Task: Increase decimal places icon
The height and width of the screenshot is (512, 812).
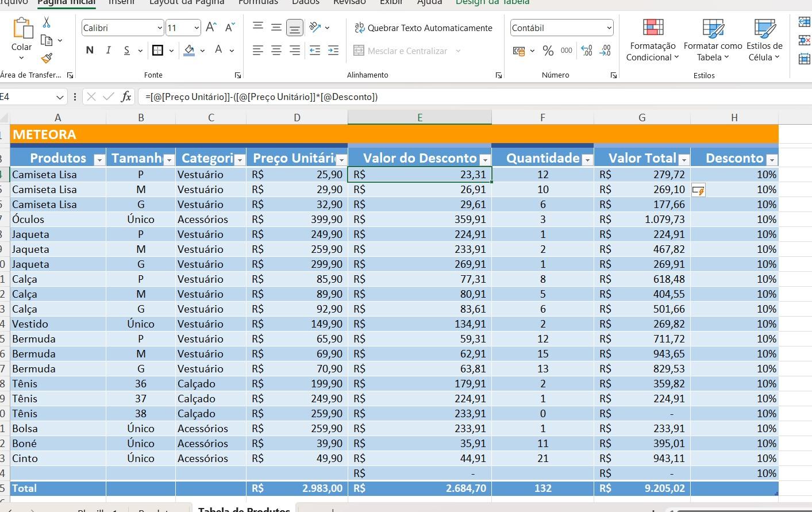Action: click(x=587, y=51)
